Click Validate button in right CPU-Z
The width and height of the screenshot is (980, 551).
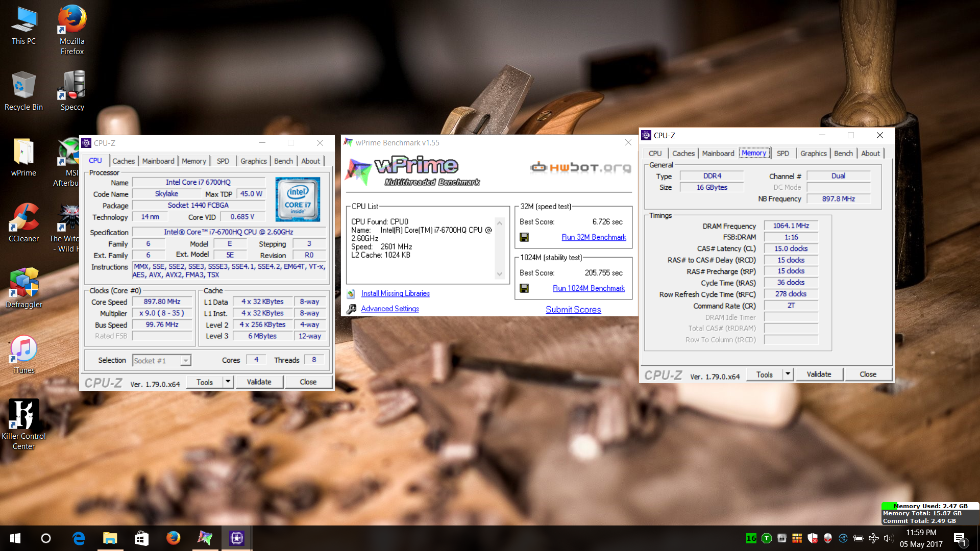click(819, 374)
